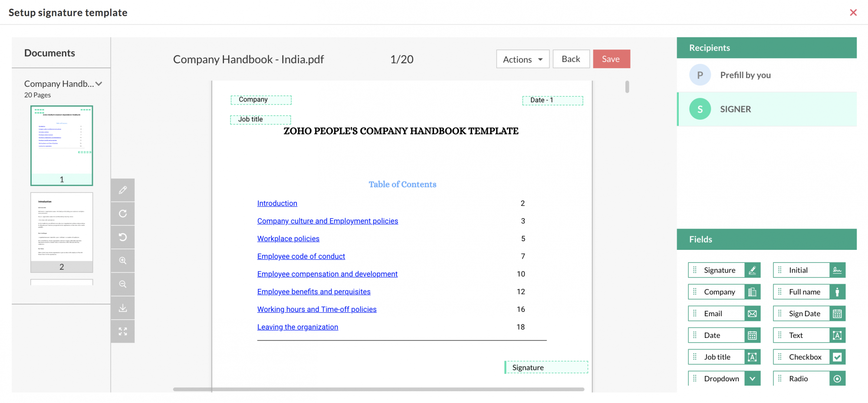
Task: Open the Workplace policies link
Action: (288, 239)
